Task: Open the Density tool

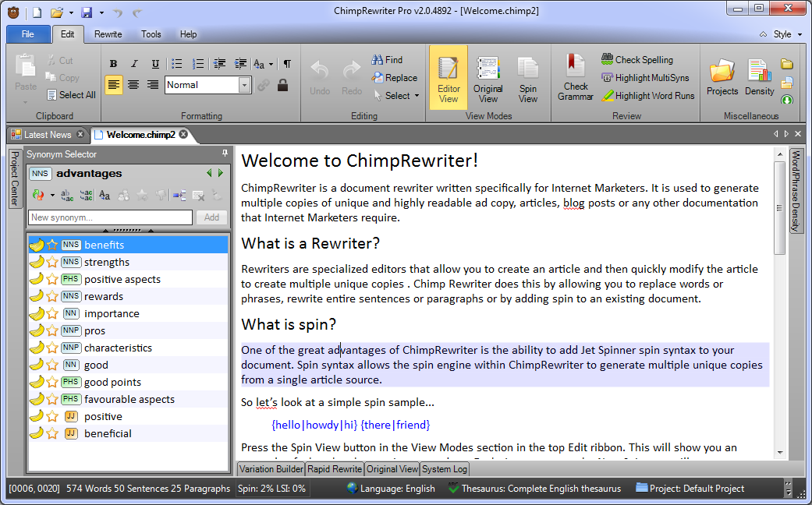Action: click(x=759, y=79)
